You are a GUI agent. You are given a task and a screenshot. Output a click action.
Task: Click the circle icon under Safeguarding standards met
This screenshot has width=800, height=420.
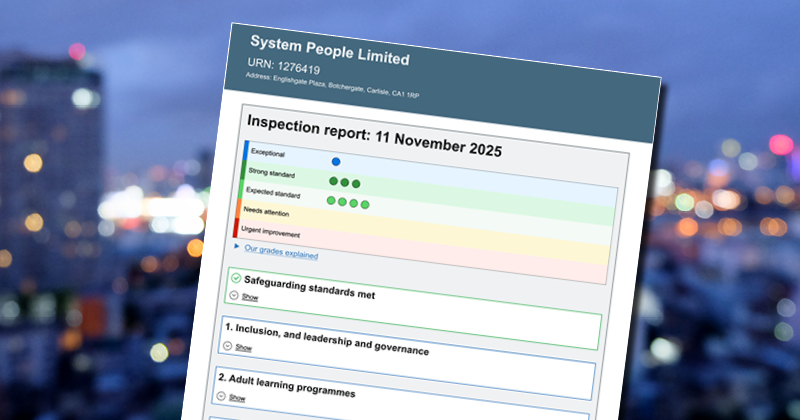click(233, 295)
